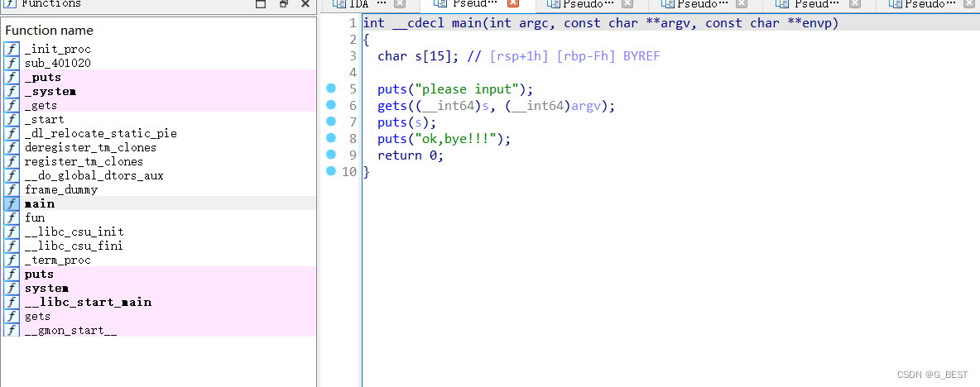Select _puts in the function list
The height and width of the screenshot is (387, 980).
[43, 78]
